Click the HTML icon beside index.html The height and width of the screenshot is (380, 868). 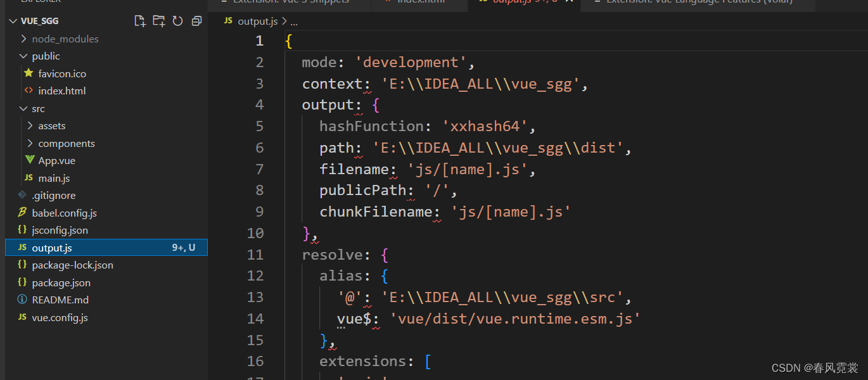pyautogui.click(x=29, y=91)
